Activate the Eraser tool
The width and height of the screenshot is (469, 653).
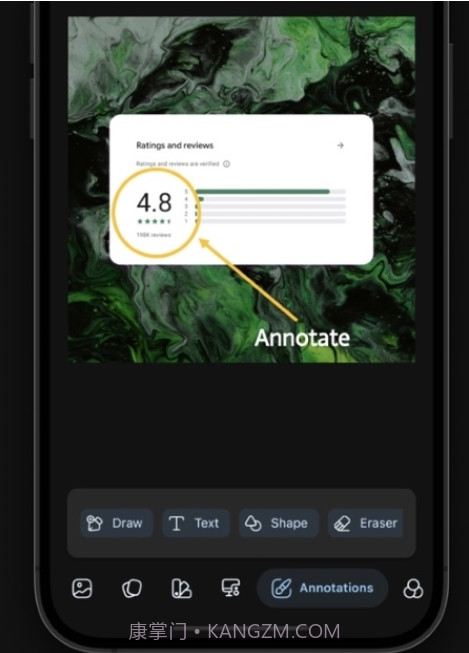(x=366, y=523)
